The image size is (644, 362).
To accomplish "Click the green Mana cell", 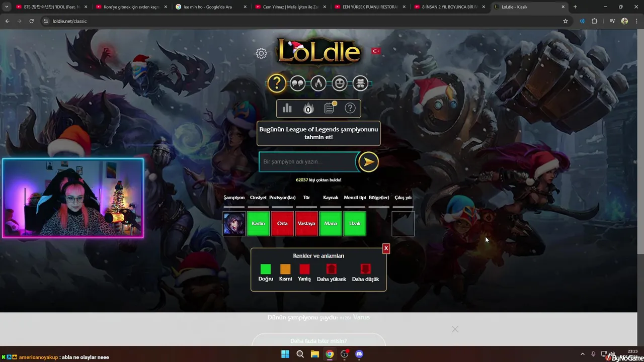I will tap(331, 224).
